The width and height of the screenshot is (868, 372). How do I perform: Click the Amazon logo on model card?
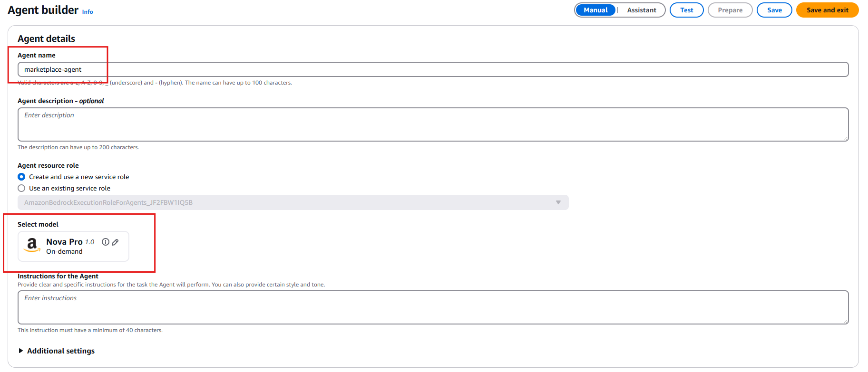[x=32, y=245]
